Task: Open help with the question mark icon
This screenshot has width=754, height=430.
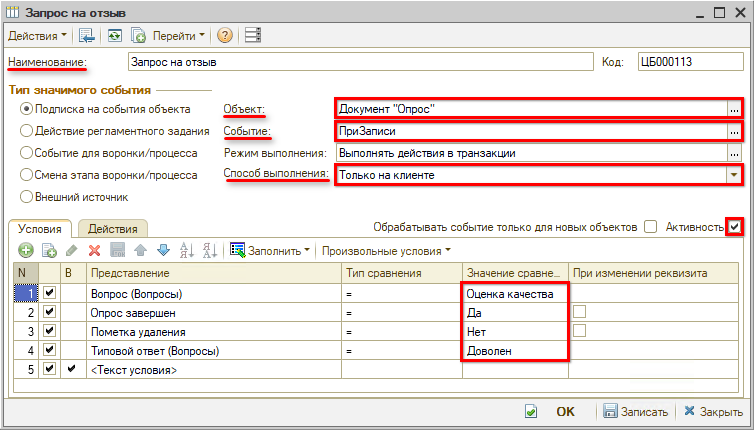Action: [x=225, y=36]
